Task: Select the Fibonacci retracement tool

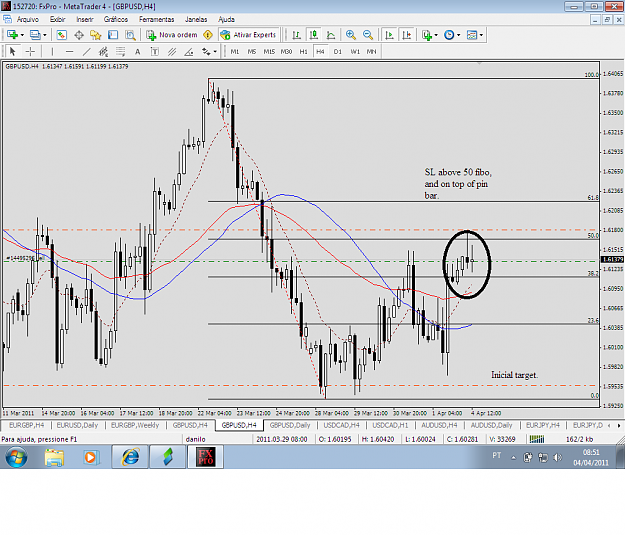Action: pos(120,51)
